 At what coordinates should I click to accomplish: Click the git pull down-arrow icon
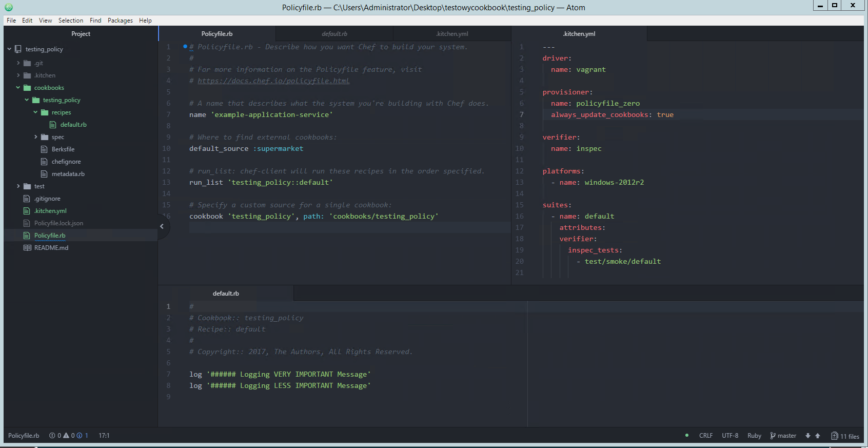point(808,436)
